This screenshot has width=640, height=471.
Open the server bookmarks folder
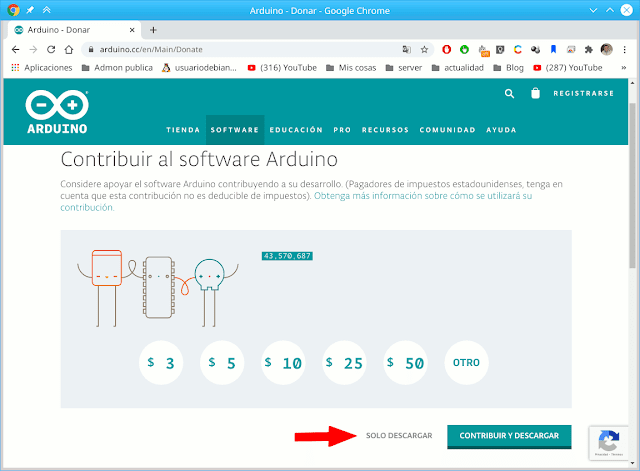(404, 68)
